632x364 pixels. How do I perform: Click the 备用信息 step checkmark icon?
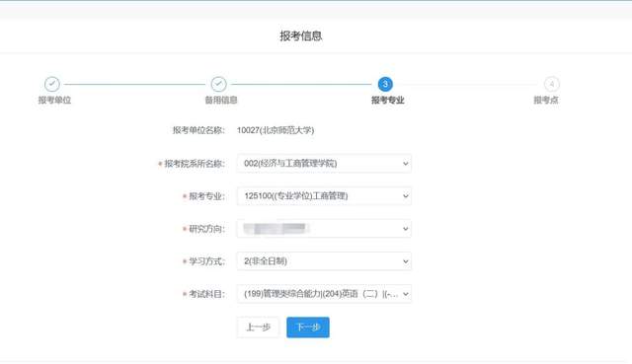click(x=218, y=84)
